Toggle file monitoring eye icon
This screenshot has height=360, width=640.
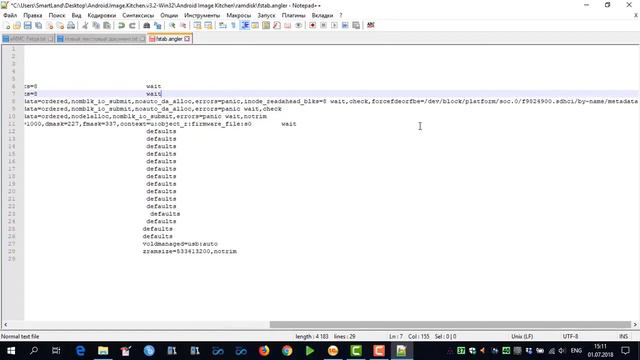pyautogui.click(x=298, y=25)
